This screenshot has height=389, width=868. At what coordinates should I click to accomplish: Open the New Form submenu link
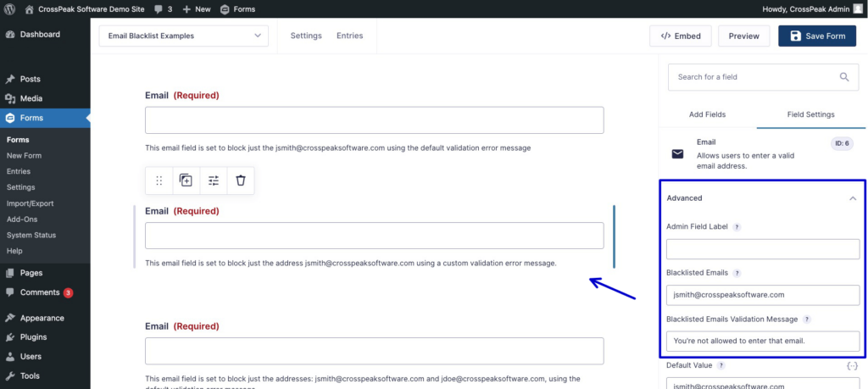coord(24,155)
